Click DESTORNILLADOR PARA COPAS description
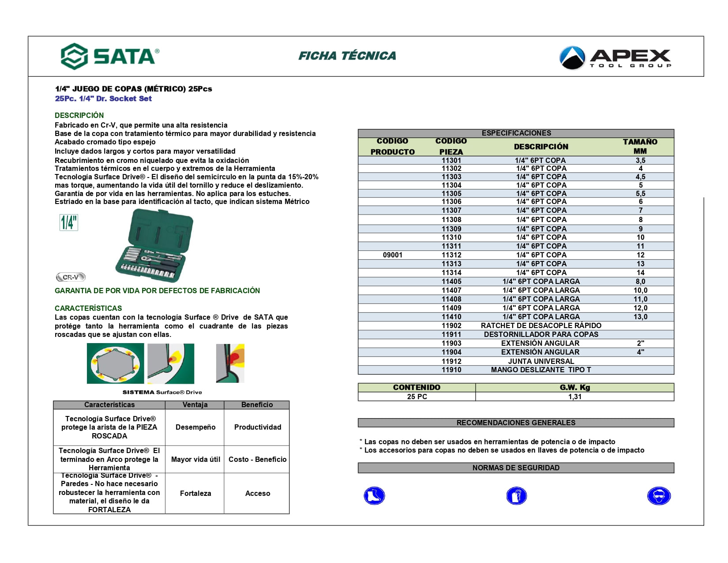 (541, 334)
